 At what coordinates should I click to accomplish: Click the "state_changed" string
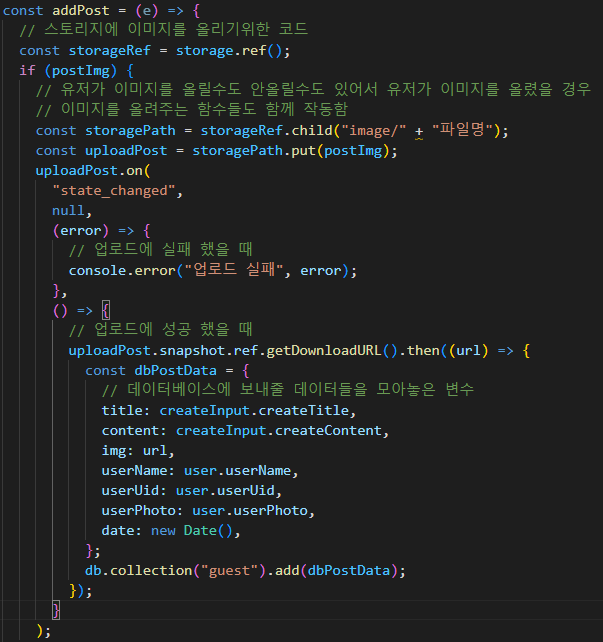[x=114, y=191]
